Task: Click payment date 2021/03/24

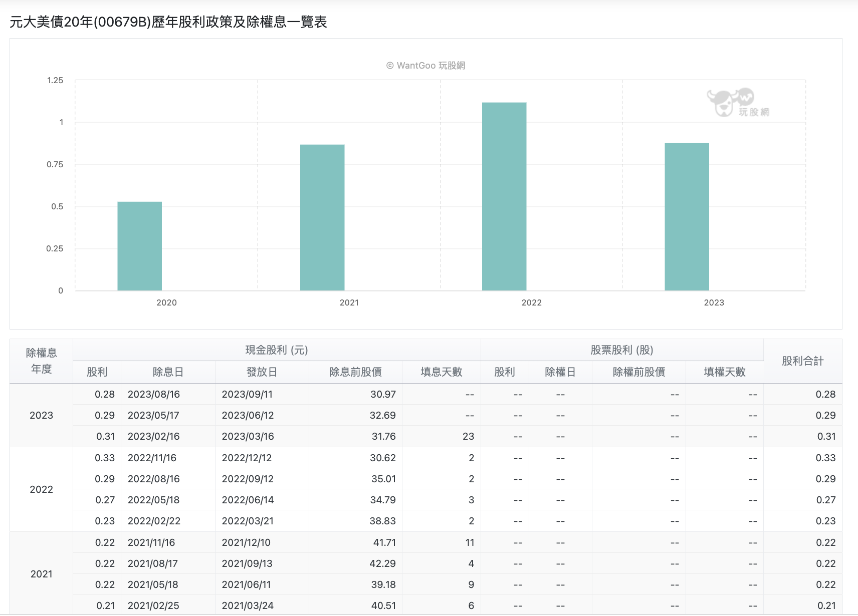Action: tap(248, 606)
